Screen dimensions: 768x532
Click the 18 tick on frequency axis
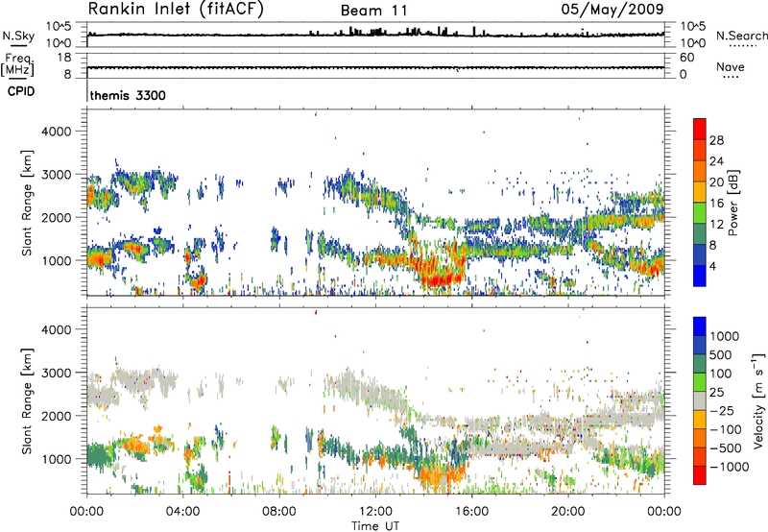tap(64, 58)
